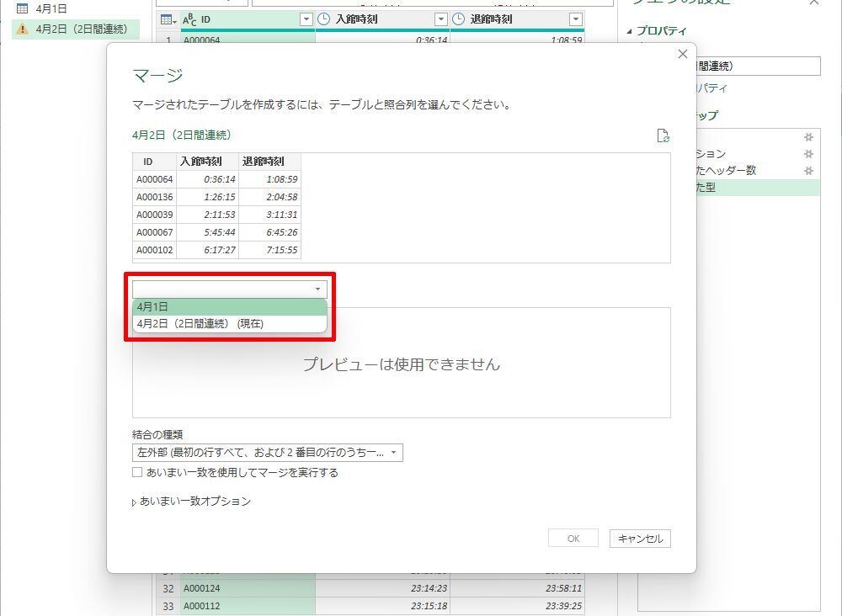
Task: Click the 23:14:23 cell in the background grid
Action: click(382, 588)
